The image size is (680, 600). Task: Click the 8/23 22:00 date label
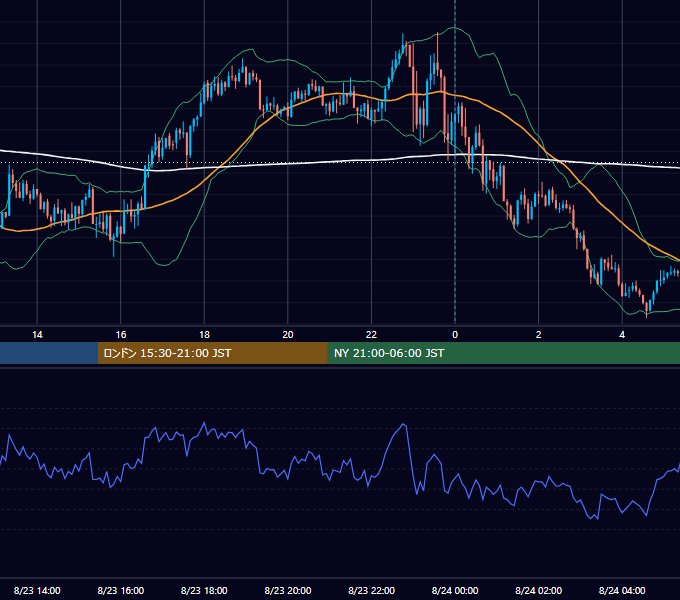tap(372, 590)
